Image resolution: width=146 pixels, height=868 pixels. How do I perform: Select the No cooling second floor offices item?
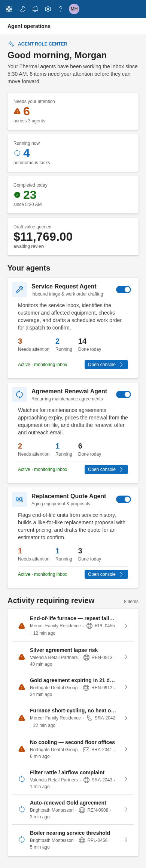click(x=73, y=749)
